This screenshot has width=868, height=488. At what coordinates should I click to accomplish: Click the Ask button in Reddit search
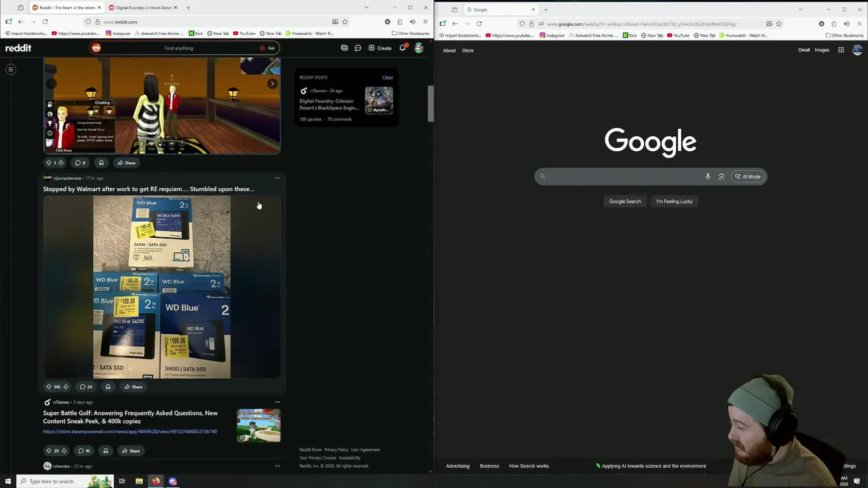tap(267, 48)
